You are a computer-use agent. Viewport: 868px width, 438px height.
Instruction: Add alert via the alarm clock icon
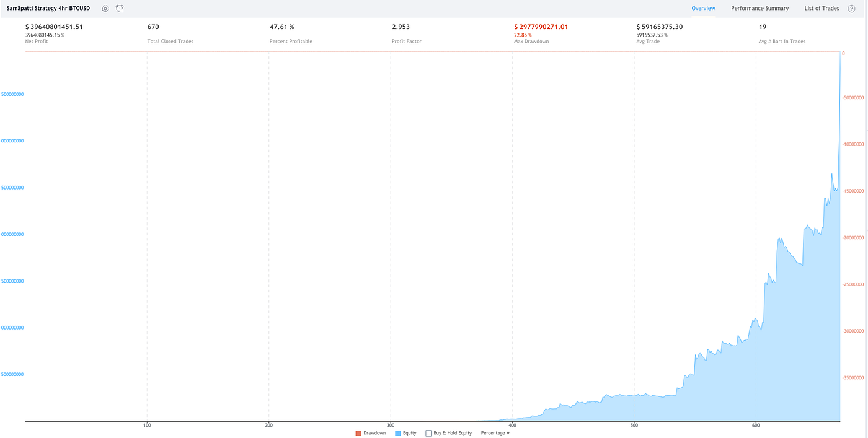120,9
